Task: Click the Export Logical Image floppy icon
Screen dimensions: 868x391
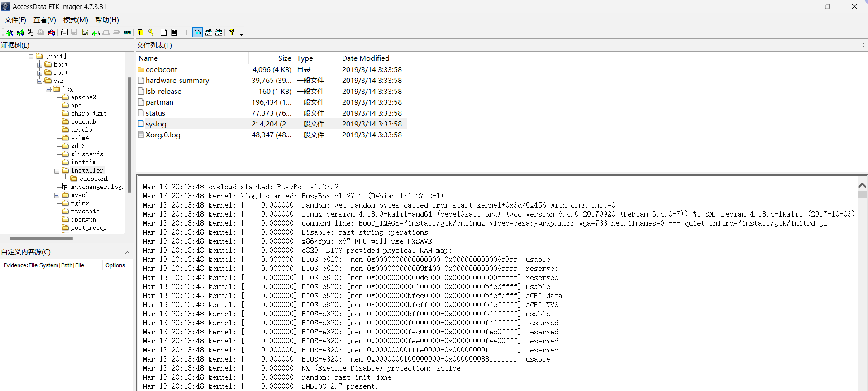Action: point(85,33)
